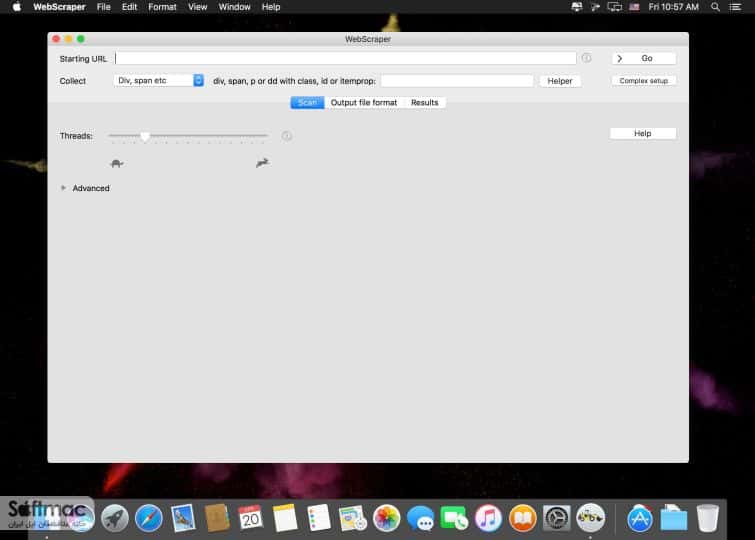Click the class, id or itemprop field
Image resolution: width=755 pixels, height=540 pixels.
coord(457,81)
